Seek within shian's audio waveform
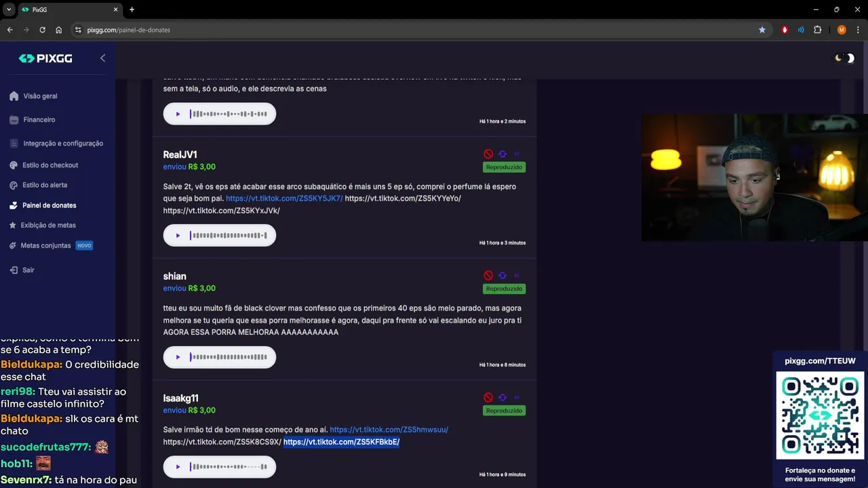Image resolution: width=868 pixels, height=488 pixels. pyautogui.click(x=229, y=357)
